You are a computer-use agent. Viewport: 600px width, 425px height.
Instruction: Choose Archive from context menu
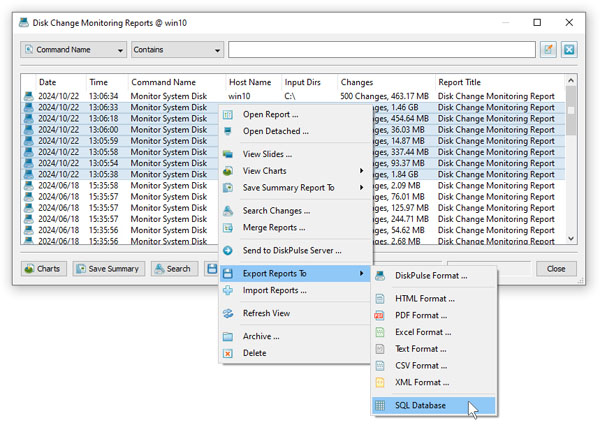pos(295,336)
